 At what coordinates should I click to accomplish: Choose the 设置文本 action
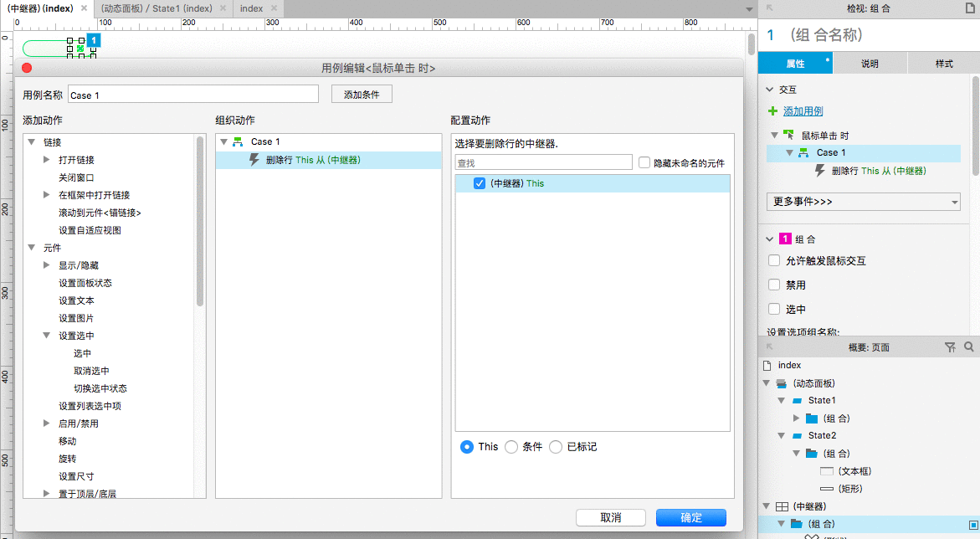tap(76, 300)
